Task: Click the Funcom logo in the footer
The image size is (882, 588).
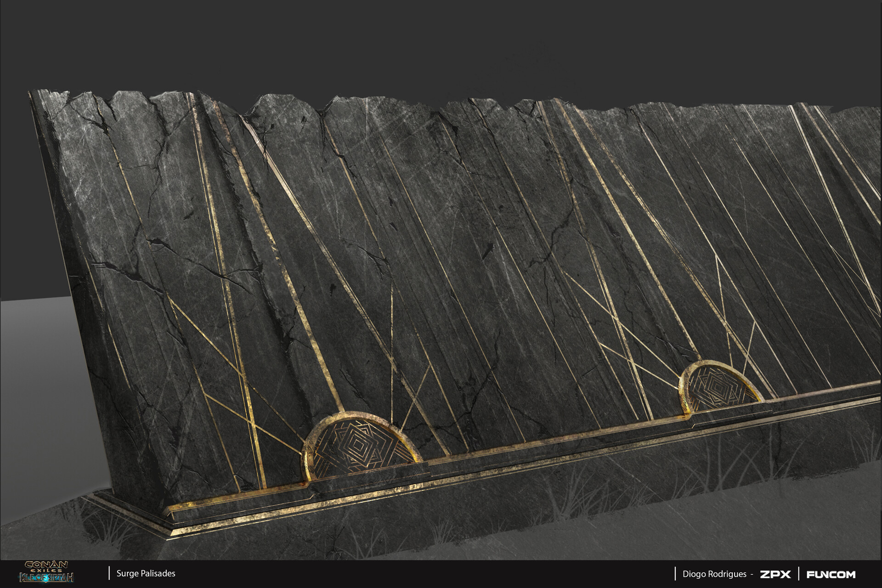Action: click(x=831, y=574)
